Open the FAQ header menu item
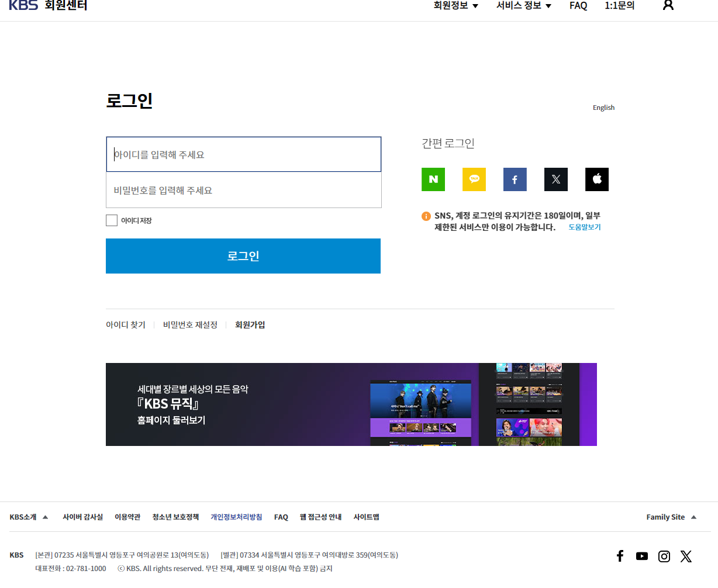This screenshot has width=718, height=588. pyautogui.click(x=578, y=5)
